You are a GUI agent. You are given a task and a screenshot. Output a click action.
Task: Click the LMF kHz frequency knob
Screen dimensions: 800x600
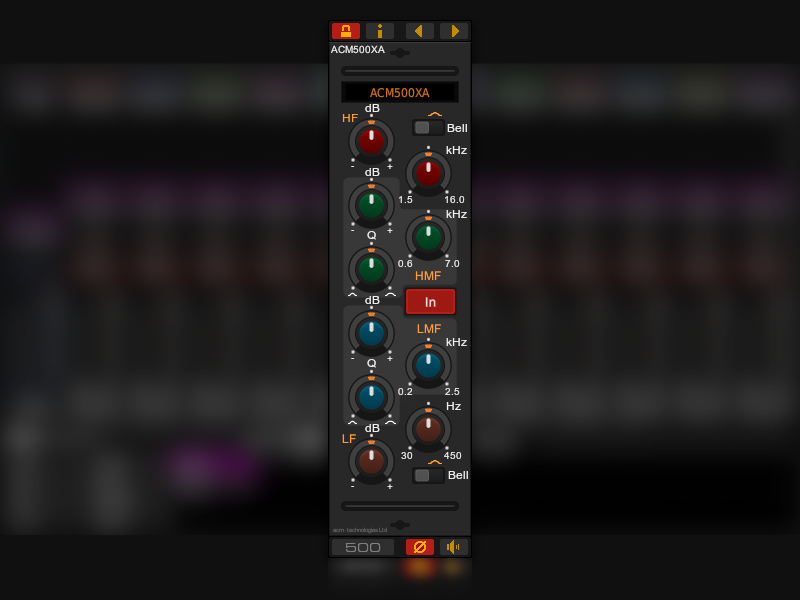429,365
